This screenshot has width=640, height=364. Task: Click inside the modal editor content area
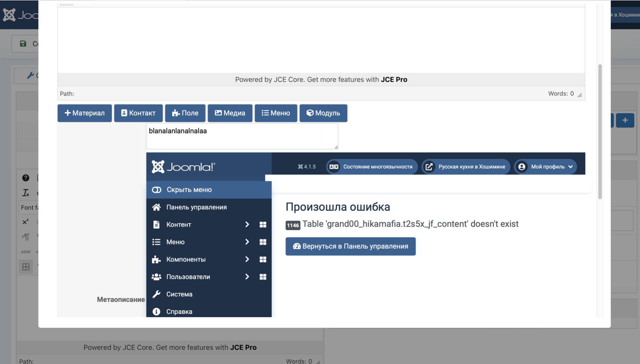[321, 40]
